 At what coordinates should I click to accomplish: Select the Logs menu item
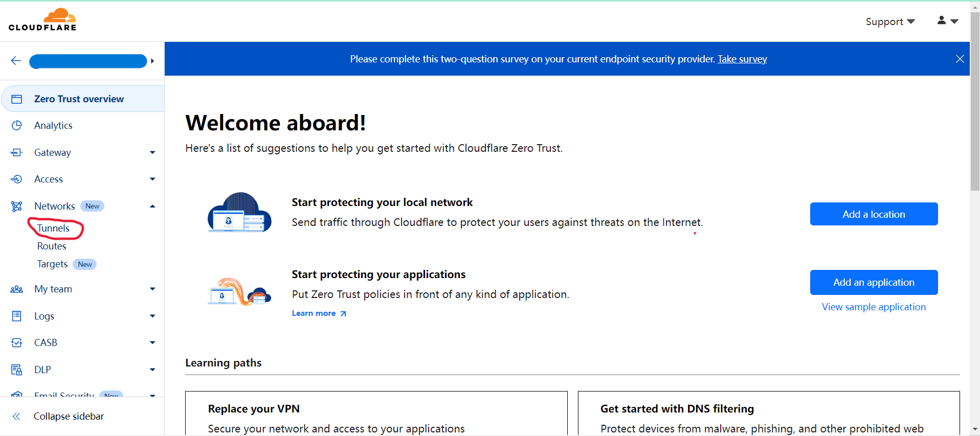click(44, 316)
